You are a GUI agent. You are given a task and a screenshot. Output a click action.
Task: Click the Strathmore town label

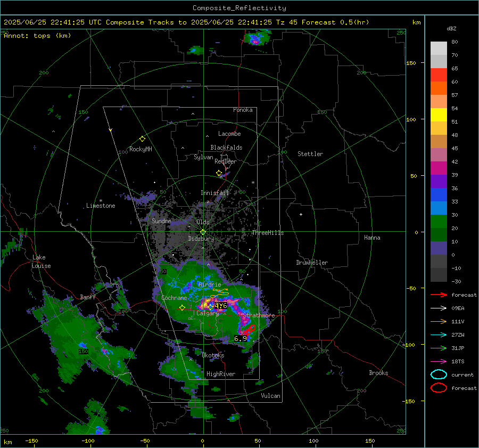259,315
